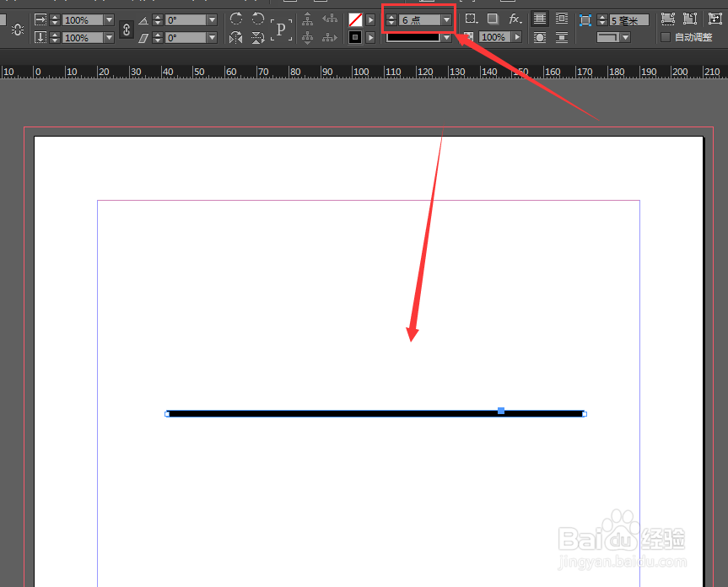
Task: Select the previous object icon
Action: point(330,19)
